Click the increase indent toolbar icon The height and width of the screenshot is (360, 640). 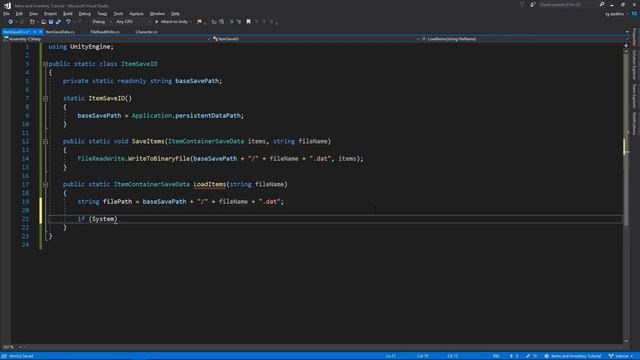coord(221,22)
